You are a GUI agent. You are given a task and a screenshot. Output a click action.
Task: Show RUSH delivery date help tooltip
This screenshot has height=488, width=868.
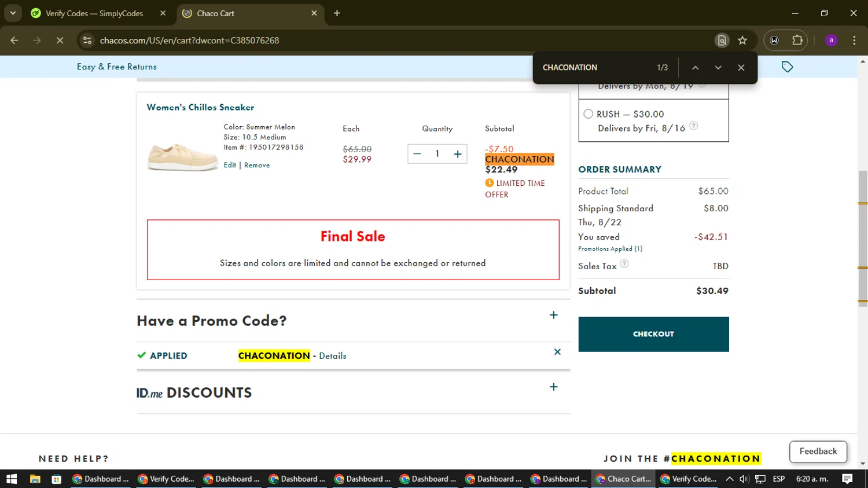(x=693, y=126)
